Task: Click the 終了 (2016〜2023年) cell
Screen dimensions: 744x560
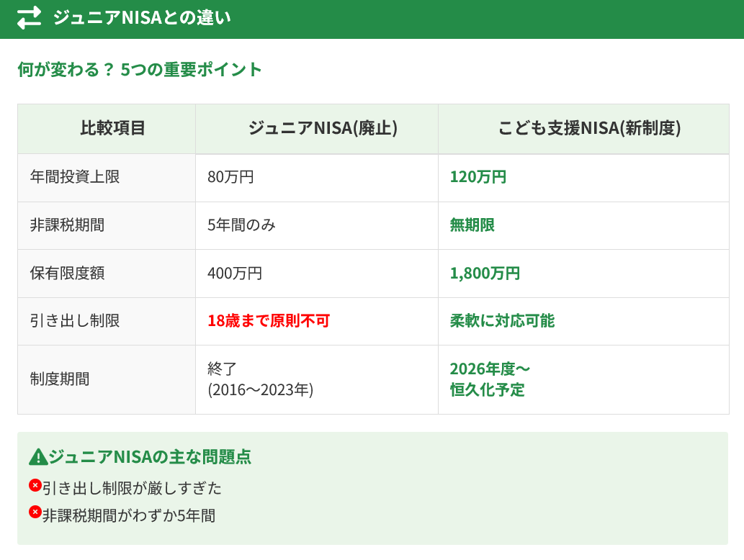Action: click(x=260, y=379)
